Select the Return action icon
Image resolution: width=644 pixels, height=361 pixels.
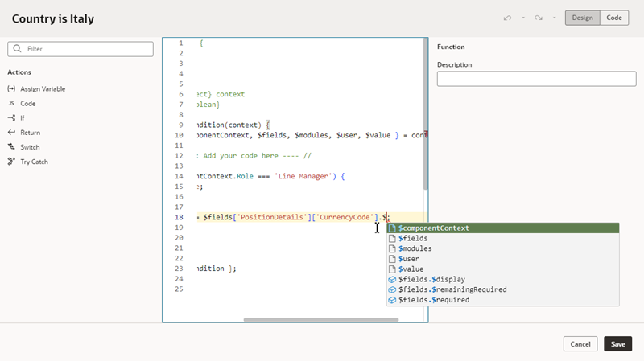[x=11, y=133]
